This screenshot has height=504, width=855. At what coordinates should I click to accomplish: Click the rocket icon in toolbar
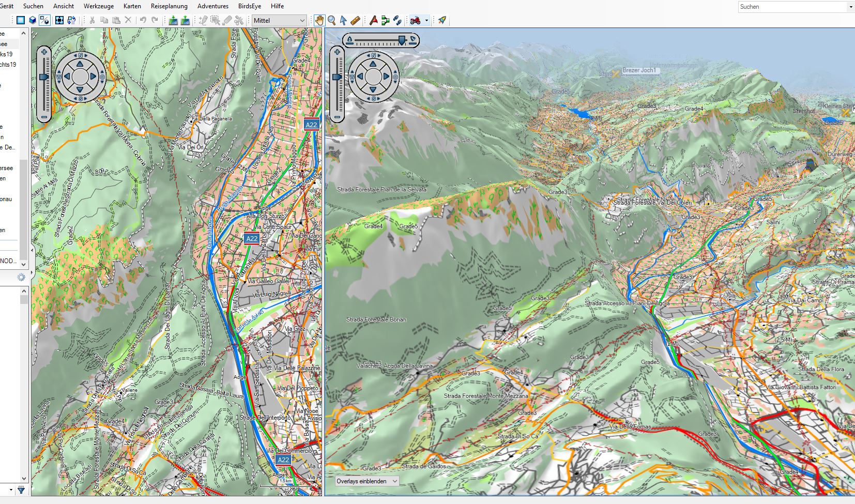point(442,21)
